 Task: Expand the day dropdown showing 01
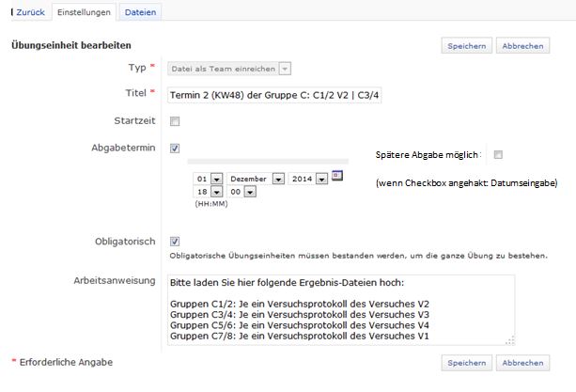216,178
